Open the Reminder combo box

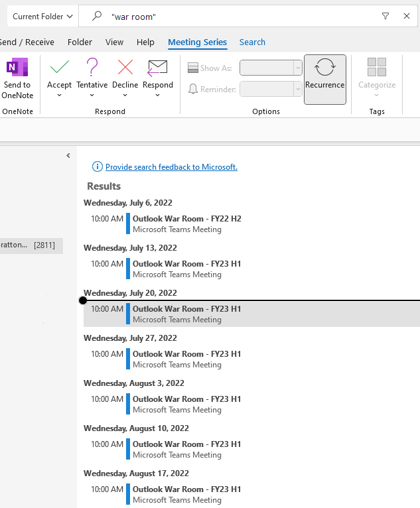[x=271, y=89]
